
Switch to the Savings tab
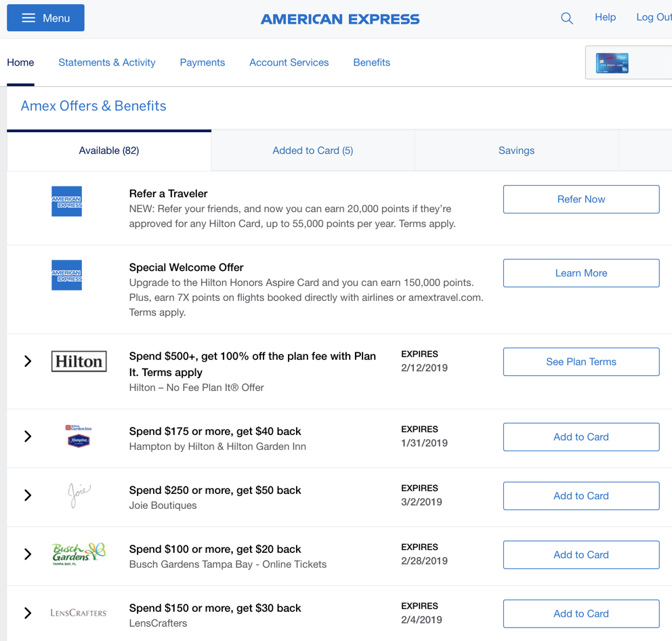[x=516, y=150]
